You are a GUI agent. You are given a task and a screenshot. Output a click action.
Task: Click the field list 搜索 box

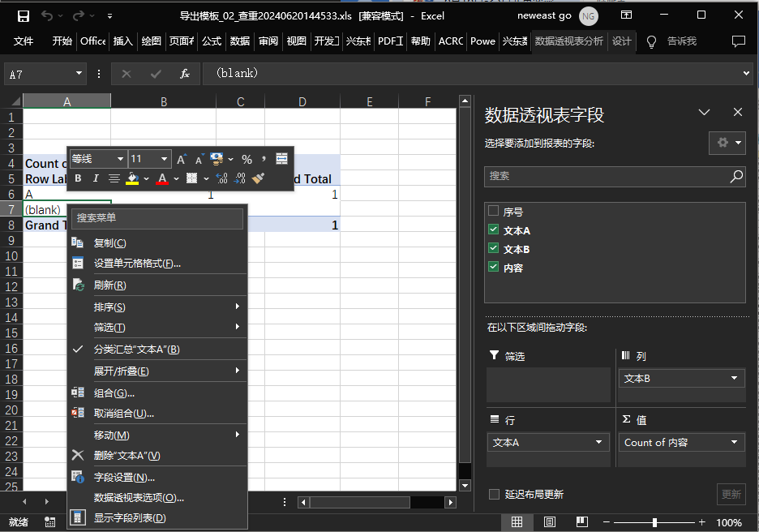(x=608, y=175)
